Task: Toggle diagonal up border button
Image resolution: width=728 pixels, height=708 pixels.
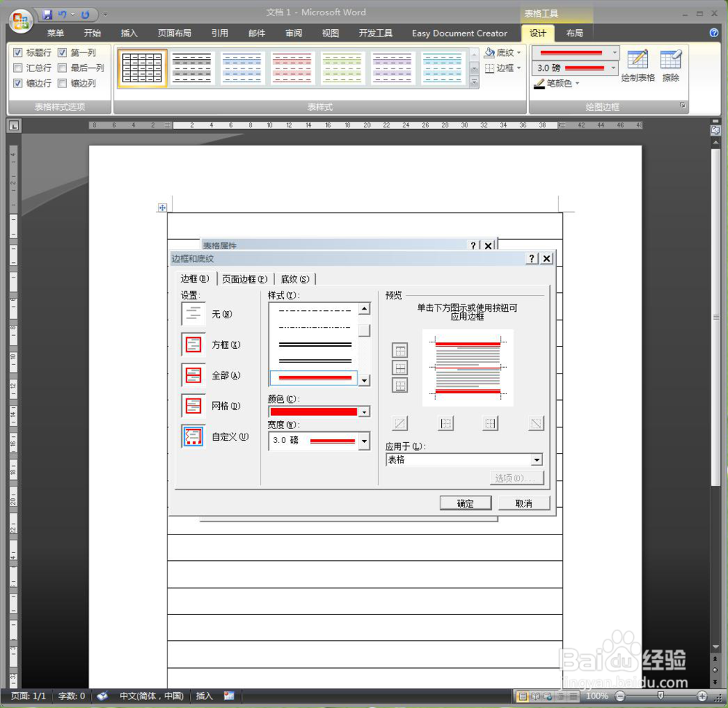Action: (400, 423)
